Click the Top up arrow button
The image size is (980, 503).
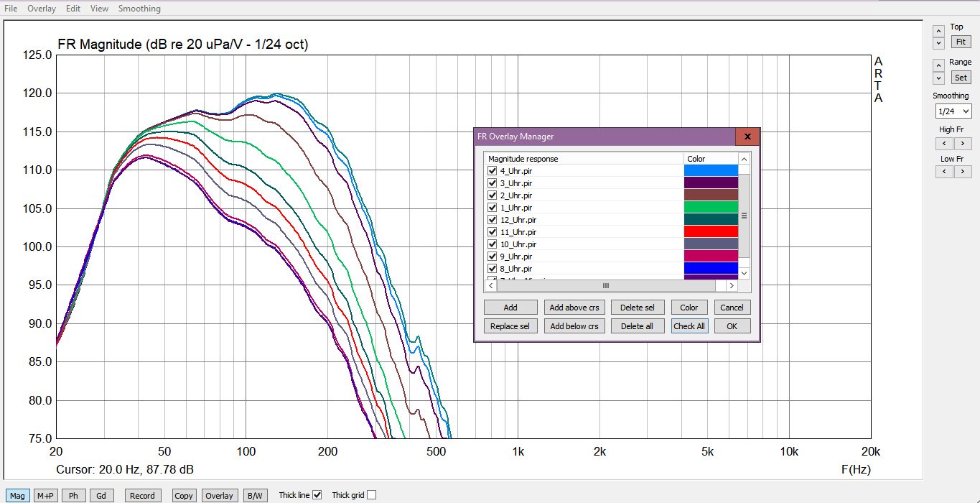click(x=938, y=30)
